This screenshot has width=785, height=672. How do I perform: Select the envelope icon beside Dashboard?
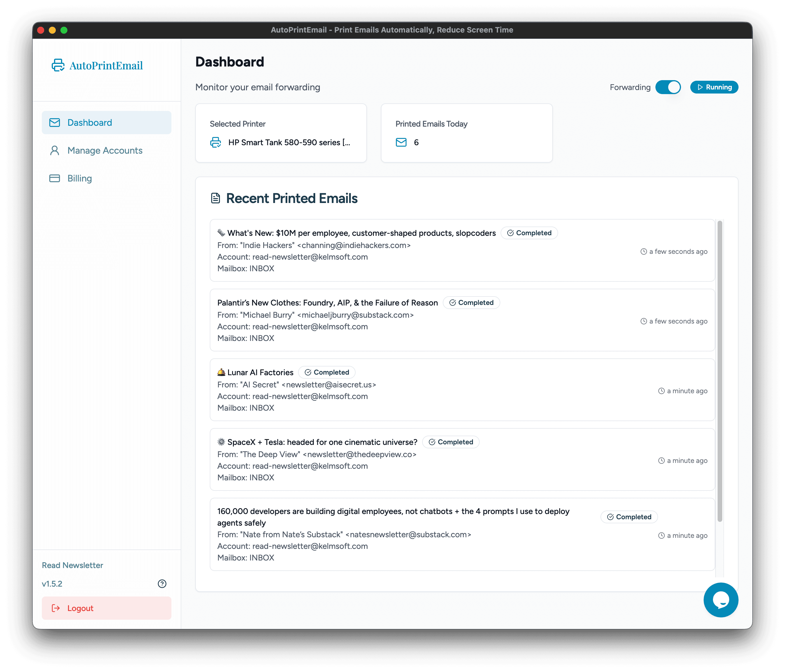click(x=54, y=122)
